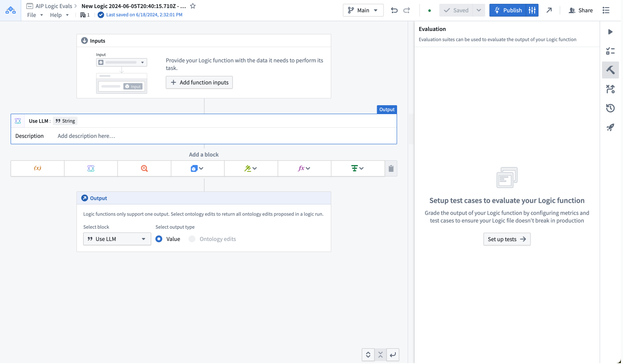The width and height of the screenshot is (623, 364).
Task: Open the rocket icon in right sidebar
Action: click(610, 127)
